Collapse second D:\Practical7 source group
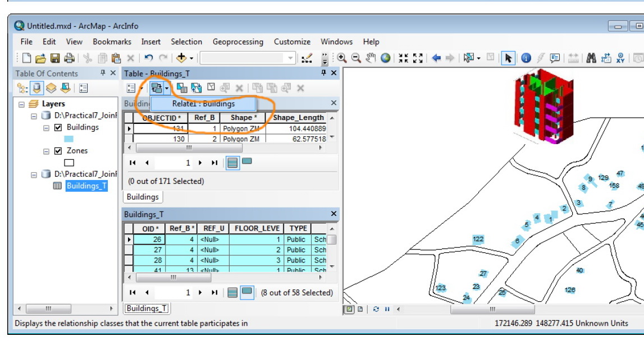 coord(34,175)
